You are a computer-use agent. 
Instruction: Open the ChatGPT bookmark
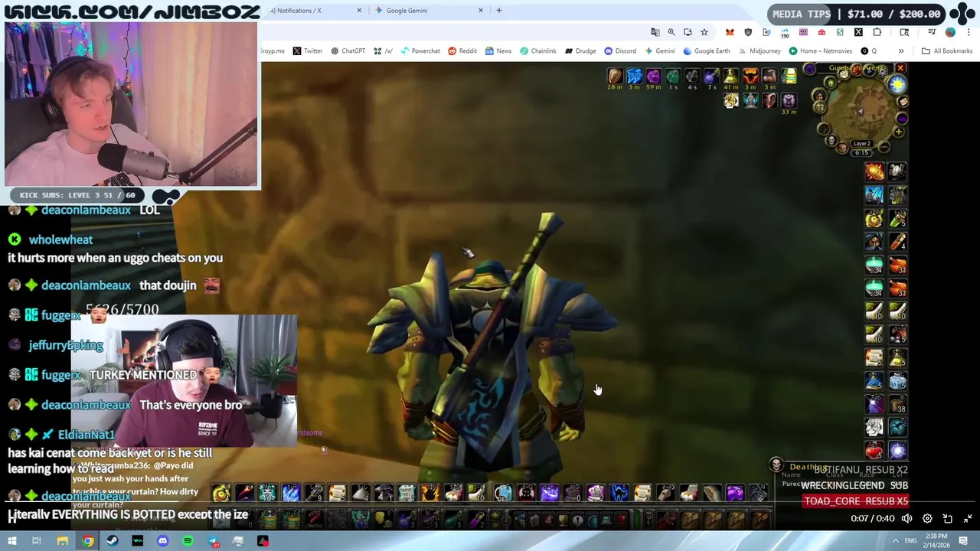click(x=348, y=51)
